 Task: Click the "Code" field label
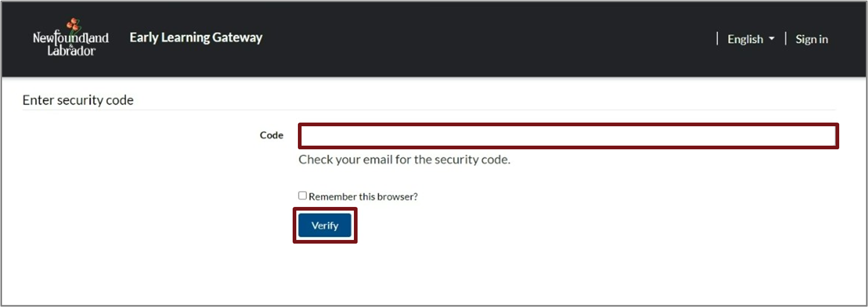click(x=271, y=135)
